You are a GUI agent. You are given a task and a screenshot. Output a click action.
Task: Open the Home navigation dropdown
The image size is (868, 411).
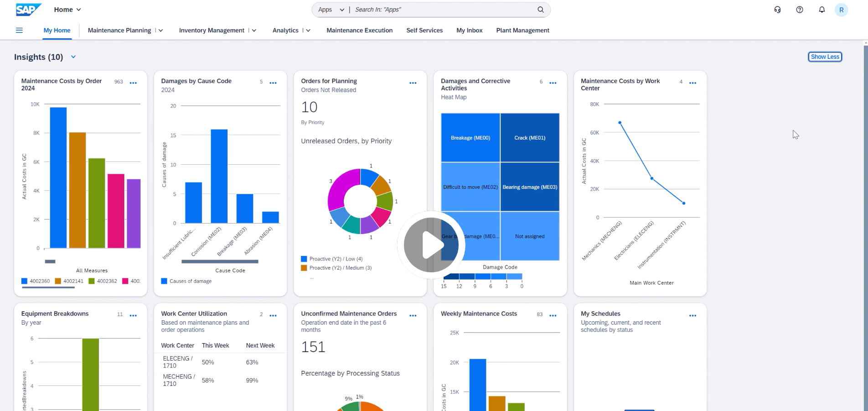tap(67, 9)
